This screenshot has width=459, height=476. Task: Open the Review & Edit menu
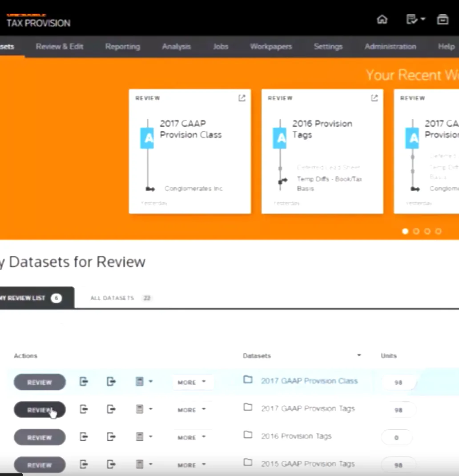(60, 46)
